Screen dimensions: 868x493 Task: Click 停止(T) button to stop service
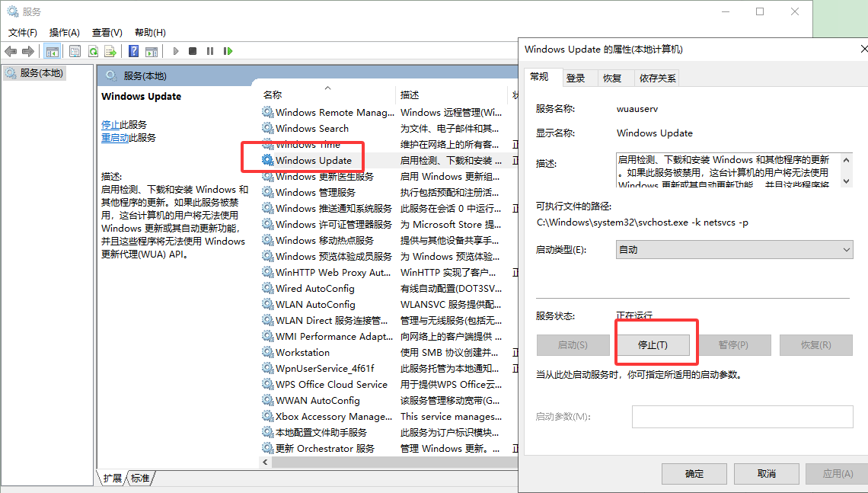[x=653, y=345]
